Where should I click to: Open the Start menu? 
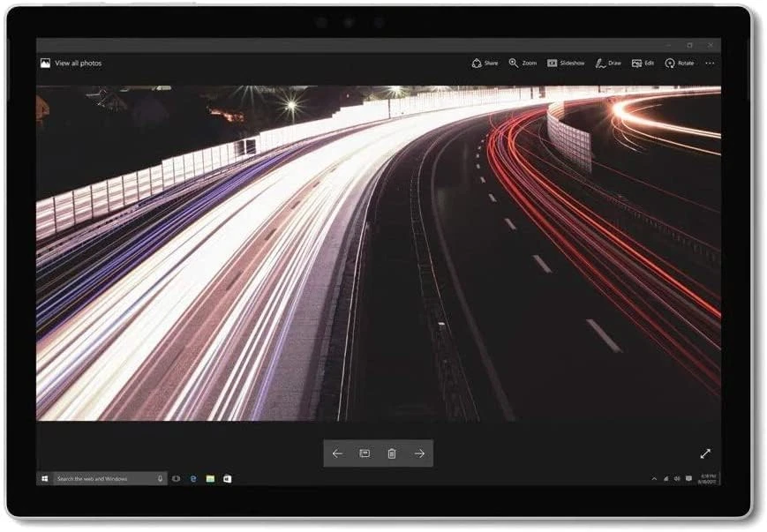(x=44, y=477)
